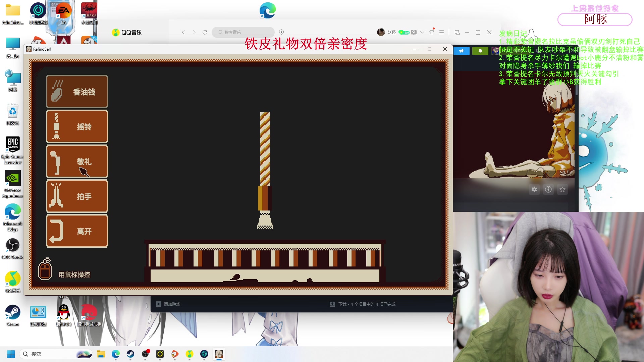
Task: Open the green Lv6 VIP badge
Action: tap(404, 33)
